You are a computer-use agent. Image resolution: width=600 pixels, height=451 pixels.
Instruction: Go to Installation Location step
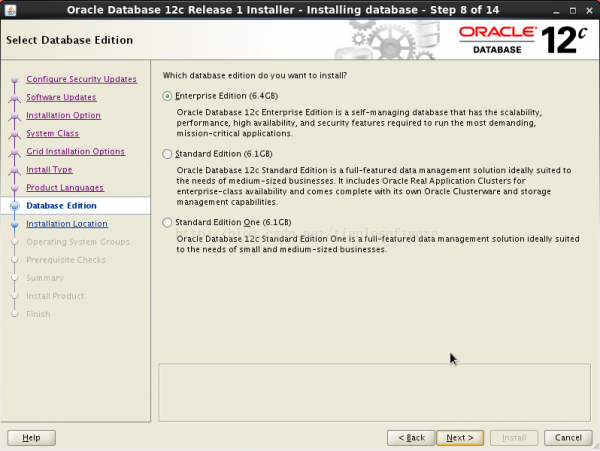(67, 224)
